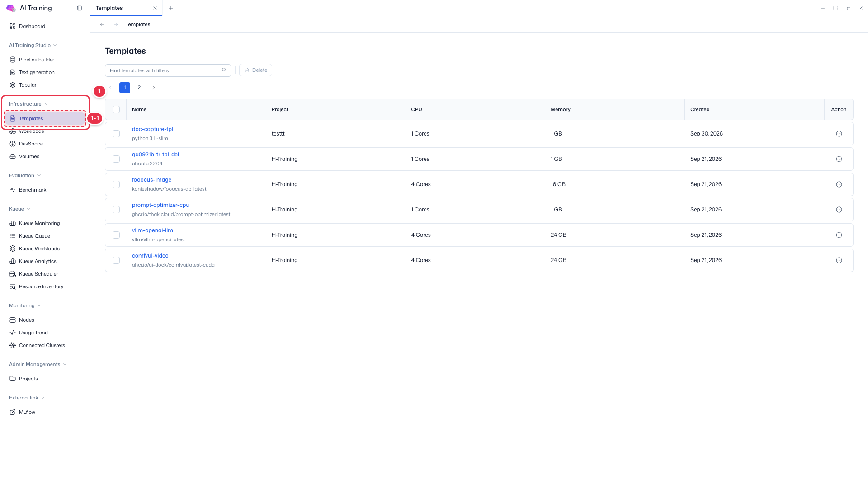Click the search magnifier icon
868x488 pixels.
coord(224,70)
